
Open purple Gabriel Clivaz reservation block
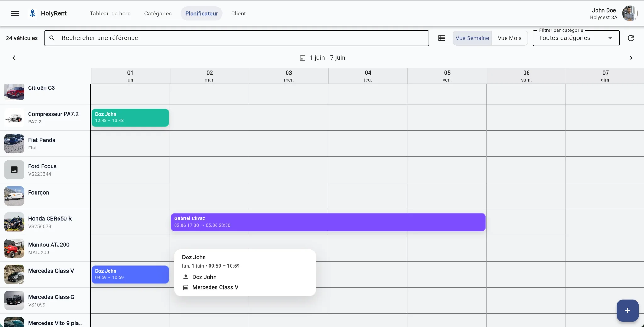328,222
